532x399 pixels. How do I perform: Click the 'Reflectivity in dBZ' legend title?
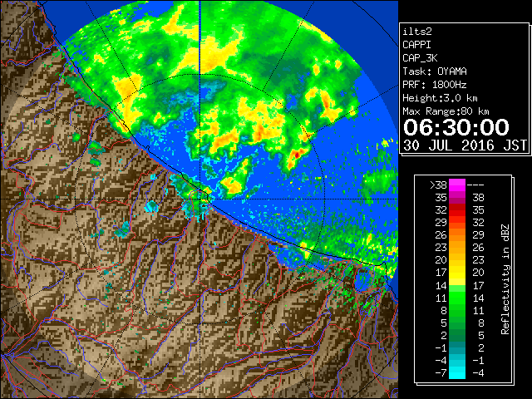[505, 279]
